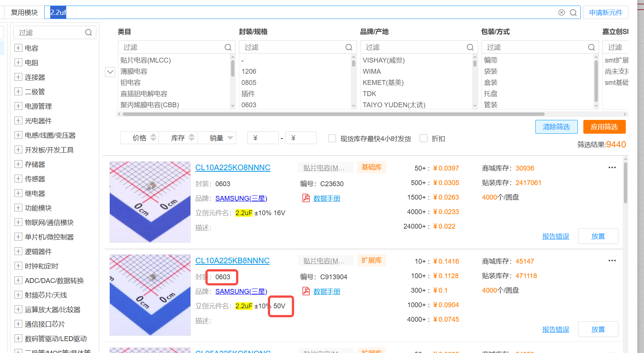
Task: Sort results by 销量
Action: coord(217,138)
